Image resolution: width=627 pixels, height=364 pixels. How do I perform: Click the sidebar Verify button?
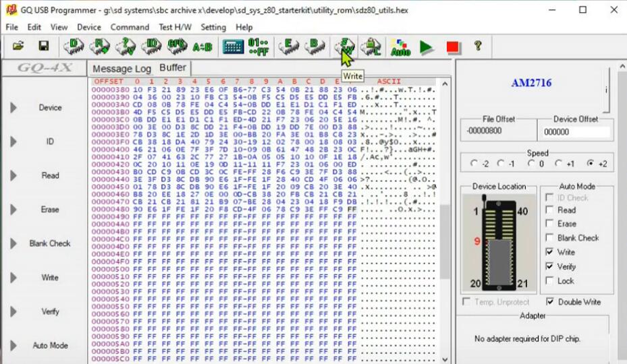pyautogui.click(x=50, y=311)
